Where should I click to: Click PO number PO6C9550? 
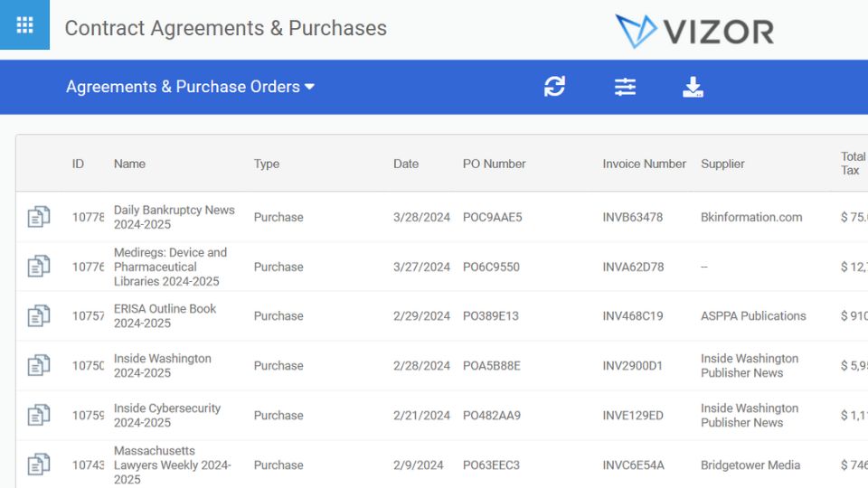tap(491, 267)
